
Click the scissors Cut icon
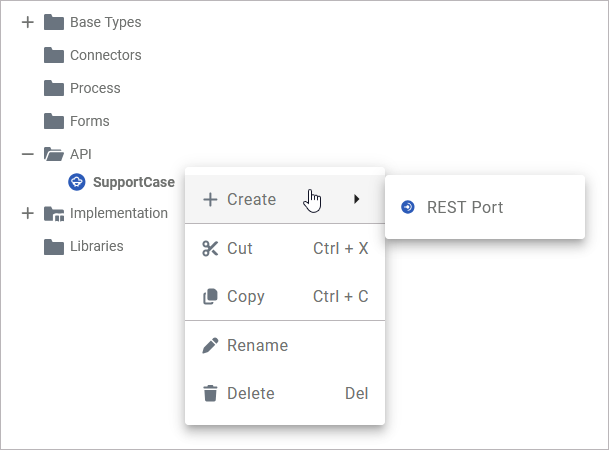(210, 248)
